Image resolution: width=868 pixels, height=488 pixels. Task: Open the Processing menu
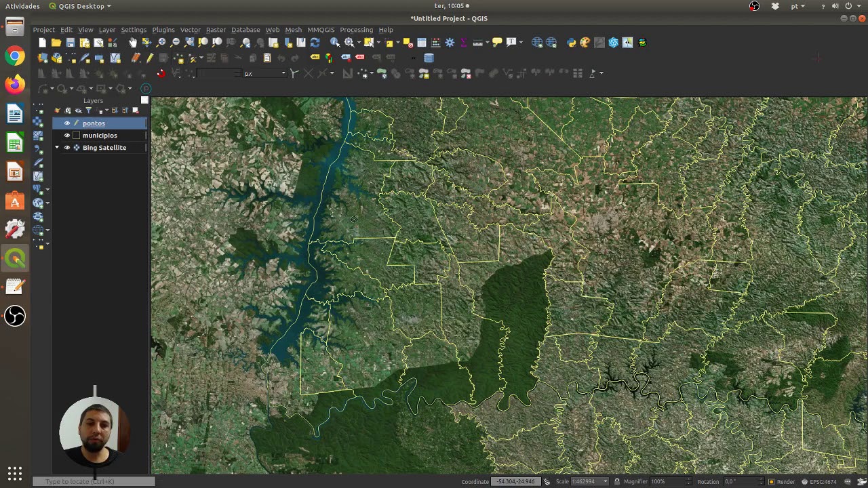(x=356, y=30)
